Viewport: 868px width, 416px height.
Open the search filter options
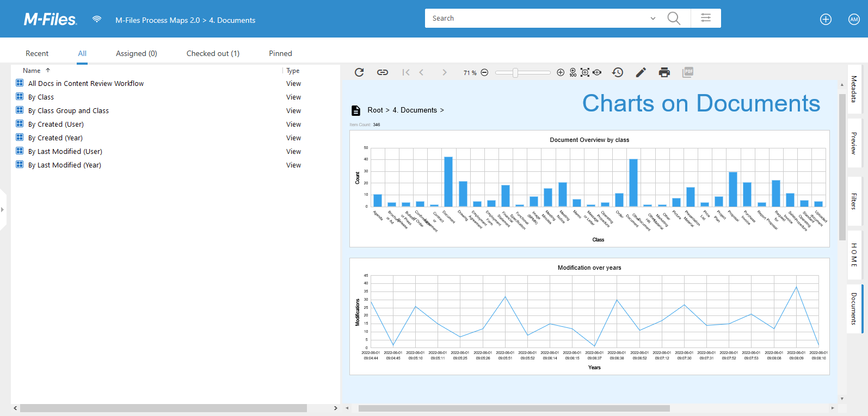pyautogui.click(x=706, y=18)
